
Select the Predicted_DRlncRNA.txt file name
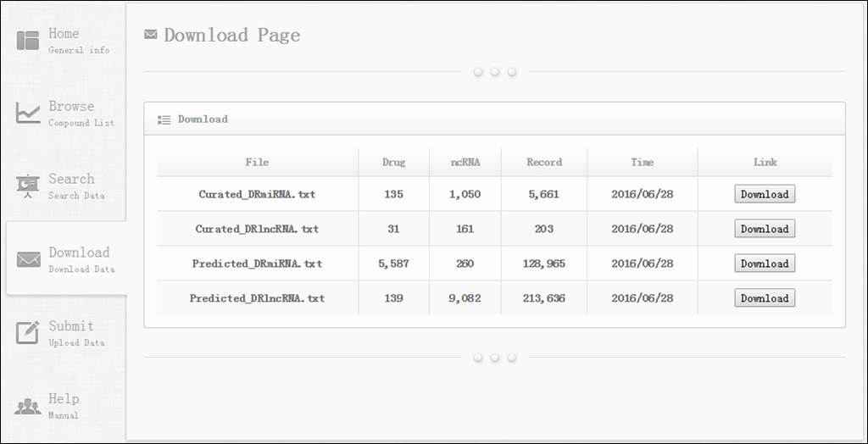(258, 298)
